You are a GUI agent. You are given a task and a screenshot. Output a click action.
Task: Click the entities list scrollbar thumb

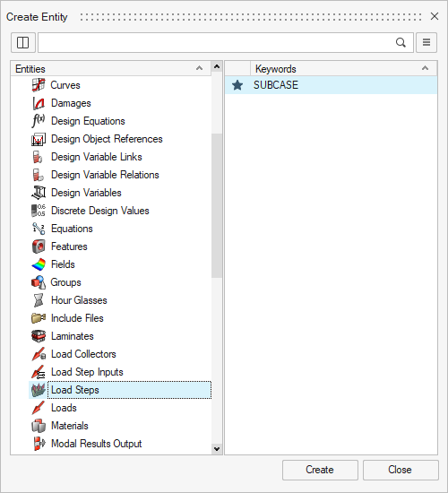pyautogui.click(x=217, y=205)
